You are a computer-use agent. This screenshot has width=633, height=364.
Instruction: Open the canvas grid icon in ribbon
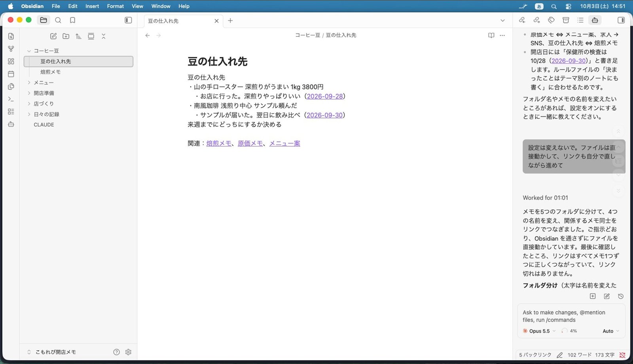pyautogui.click(x=11, y=61)
